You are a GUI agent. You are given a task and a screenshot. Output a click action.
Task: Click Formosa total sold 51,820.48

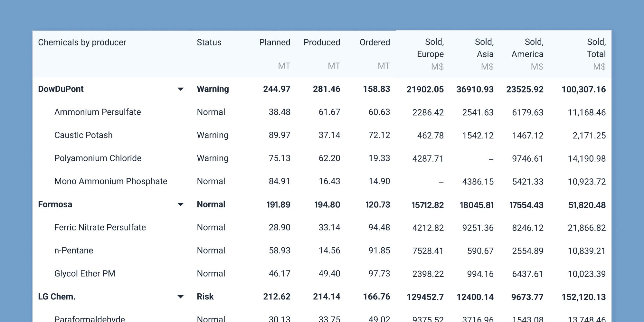[587, 205]
